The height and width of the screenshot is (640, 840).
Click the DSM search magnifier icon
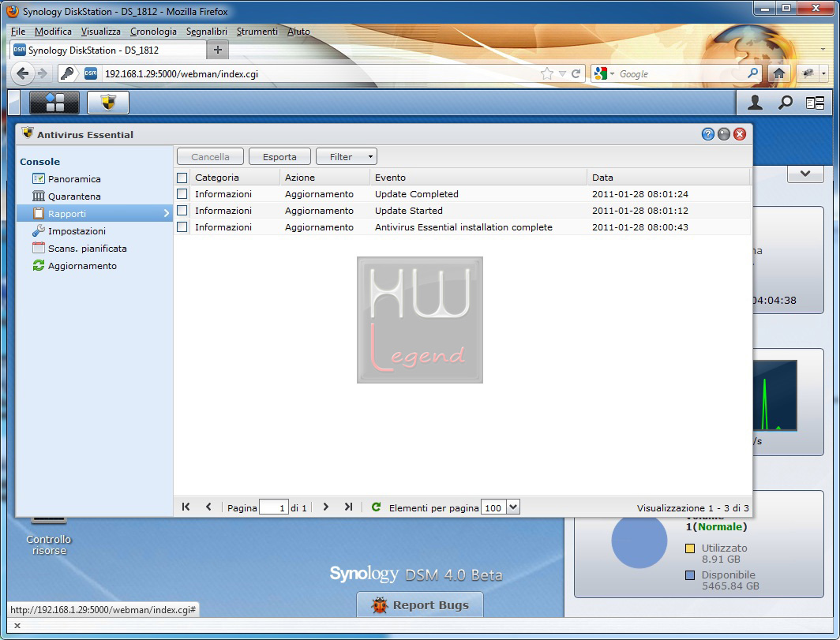pyautogui.click(x=786, y=103)
